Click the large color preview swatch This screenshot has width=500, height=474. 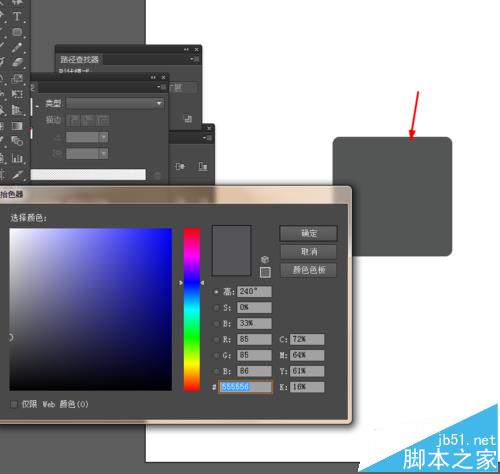232,251
